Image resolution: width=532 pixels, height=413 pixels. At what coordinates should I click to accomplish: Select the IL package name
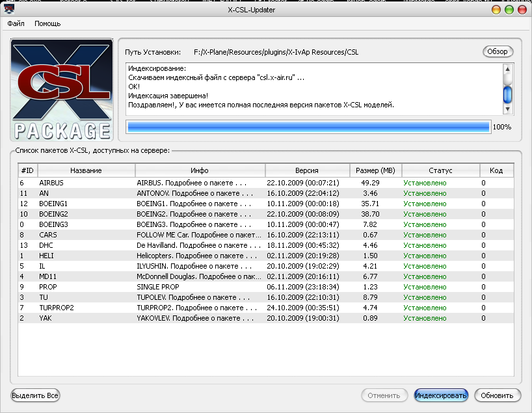click(x=42, y=266)
